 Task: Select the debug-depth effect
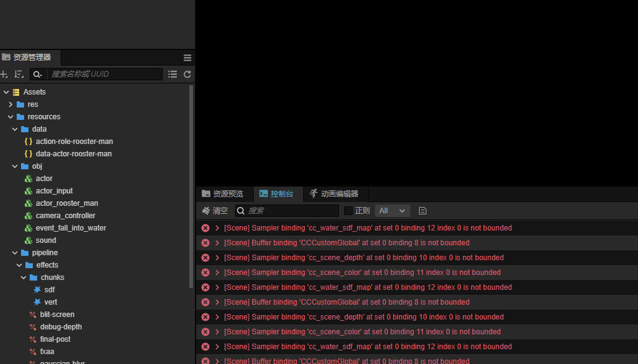(61, 327)
